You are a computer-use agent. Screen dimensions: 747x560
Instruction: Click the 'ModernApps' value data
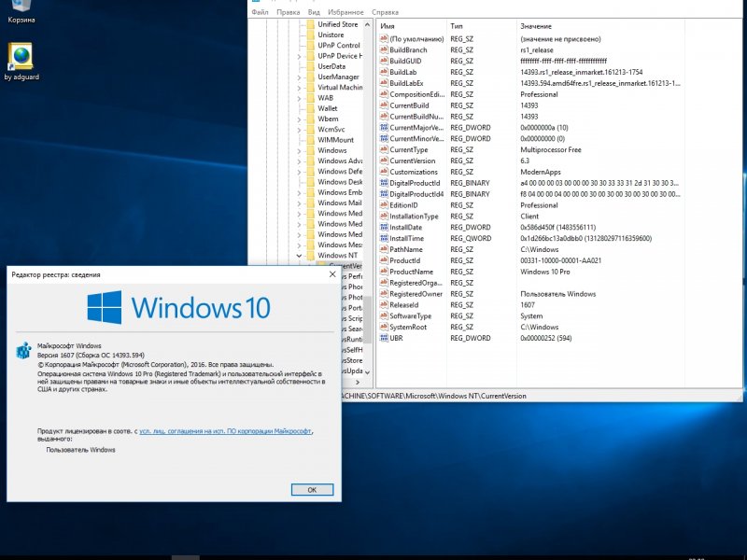click(x=541, y=172)
